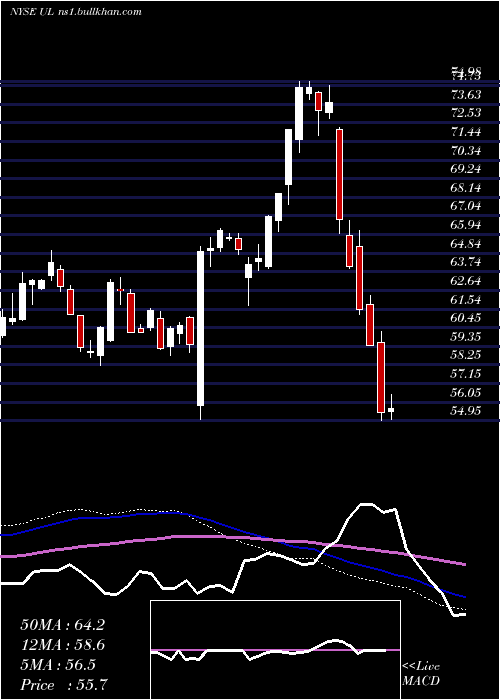Click the 65.94 axis value

pyautogui.click(x=466, y=225)
